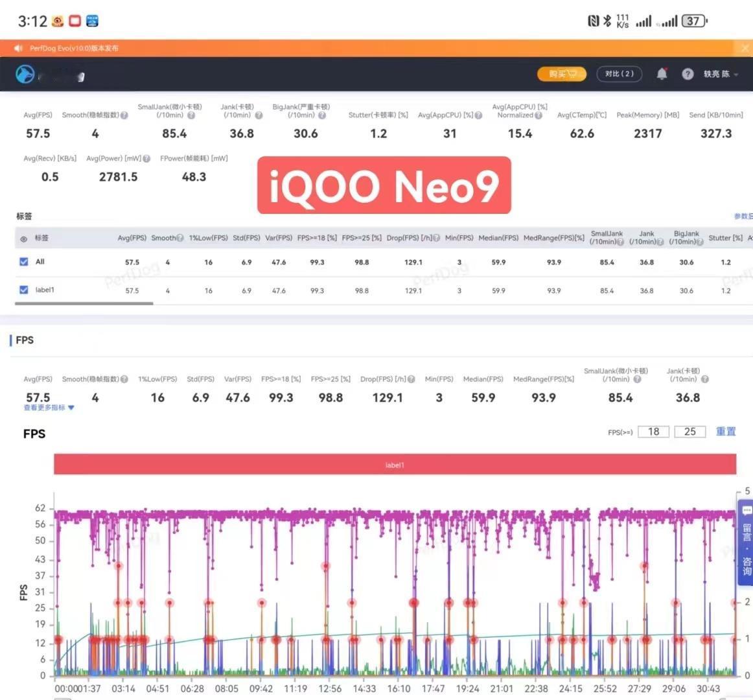Toggle the eye icon in label table header
This screenshot has width=753, height=700.
pos(23,239)
